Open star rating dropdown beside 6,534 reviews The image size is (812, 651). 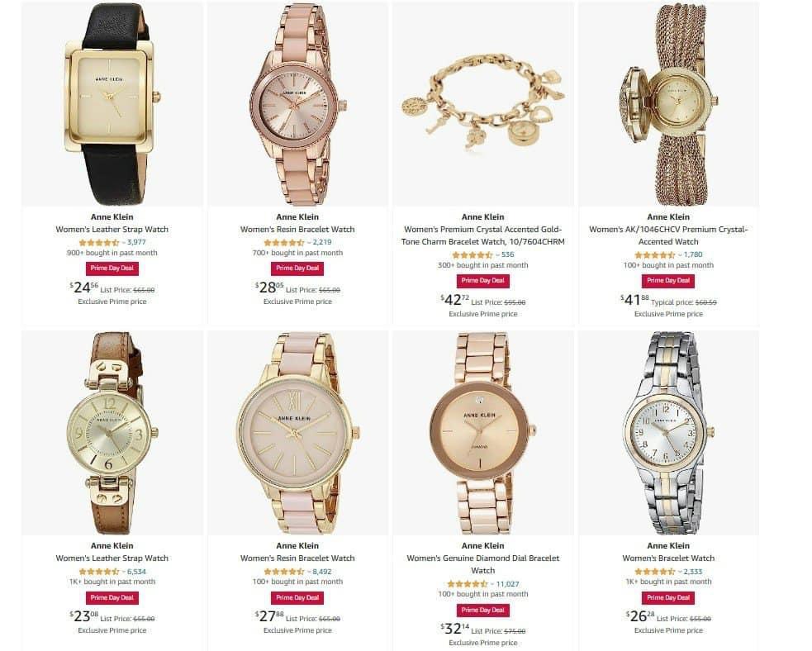tap(123, 572)
